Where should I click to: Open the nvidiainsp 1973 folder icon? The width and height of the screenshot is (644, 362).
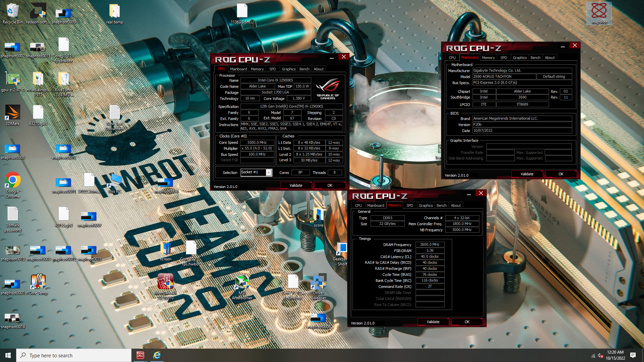point(38,84)
